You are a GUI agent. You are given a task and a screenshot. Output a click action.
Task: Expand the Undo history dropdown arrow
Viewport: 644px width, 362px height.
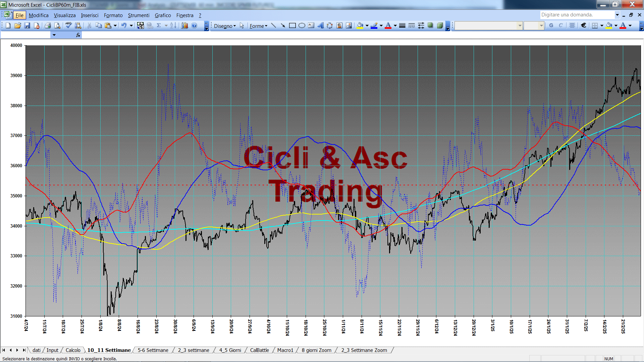[131, 25]
